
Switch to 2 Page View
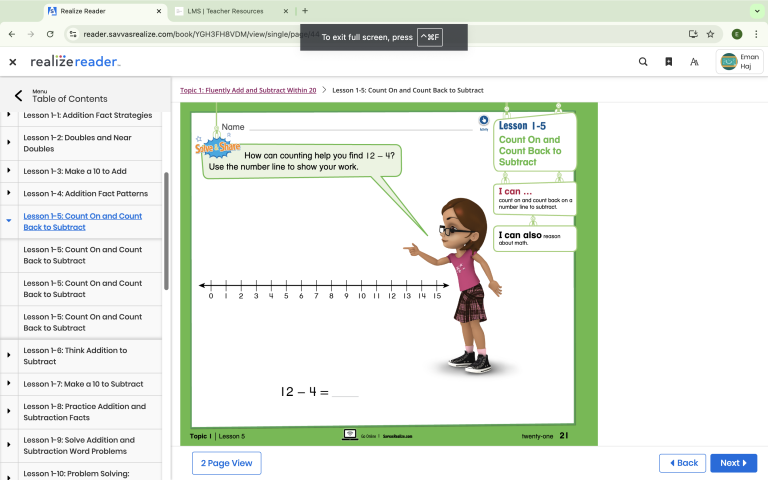[228, 463]
